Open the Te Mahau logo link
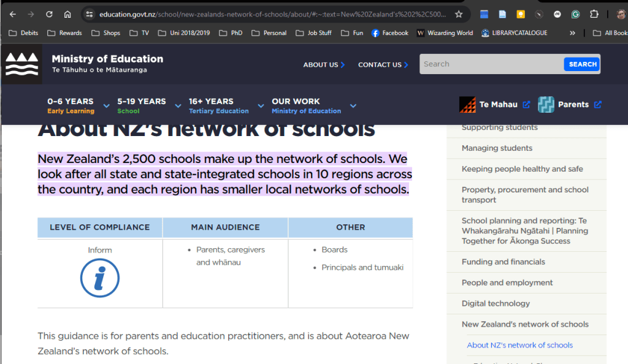Viewport: 628px width, 364px height. 468,105
